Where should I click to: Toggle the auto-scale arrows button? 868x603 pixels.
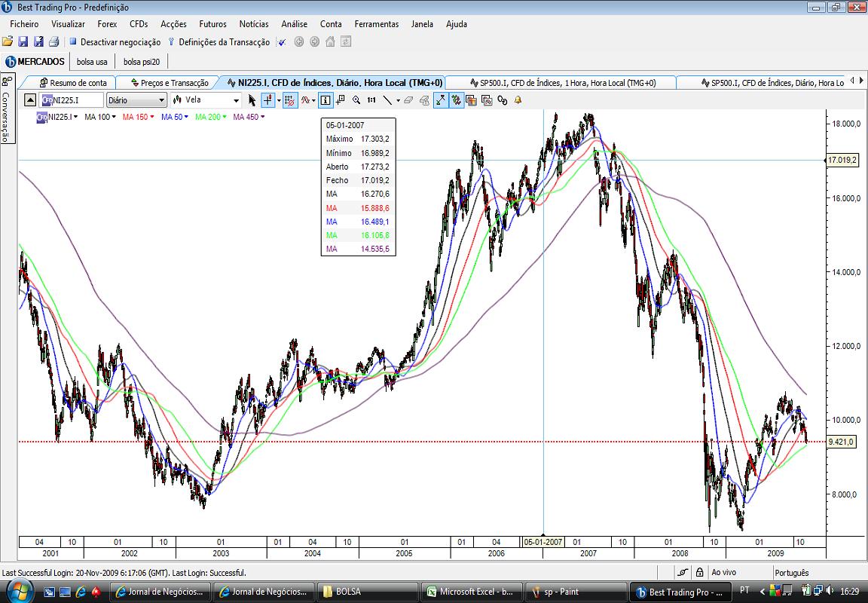pyautogui.click(x=441, y=100)
